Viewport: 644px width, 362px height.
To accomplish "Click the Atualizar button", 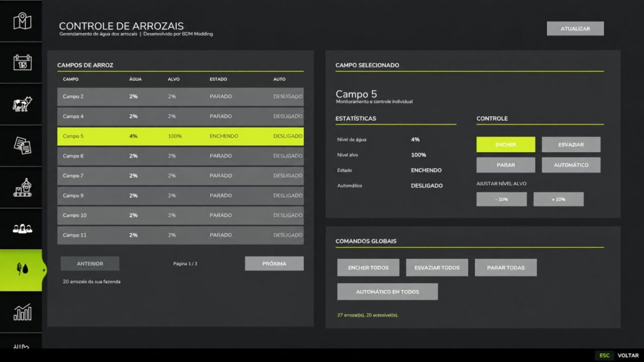I will (575, 28).
